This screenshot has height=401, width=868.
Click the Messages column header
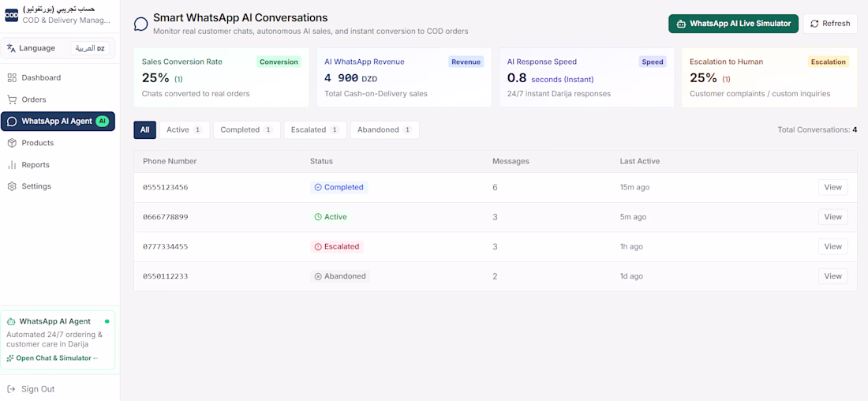511,161
